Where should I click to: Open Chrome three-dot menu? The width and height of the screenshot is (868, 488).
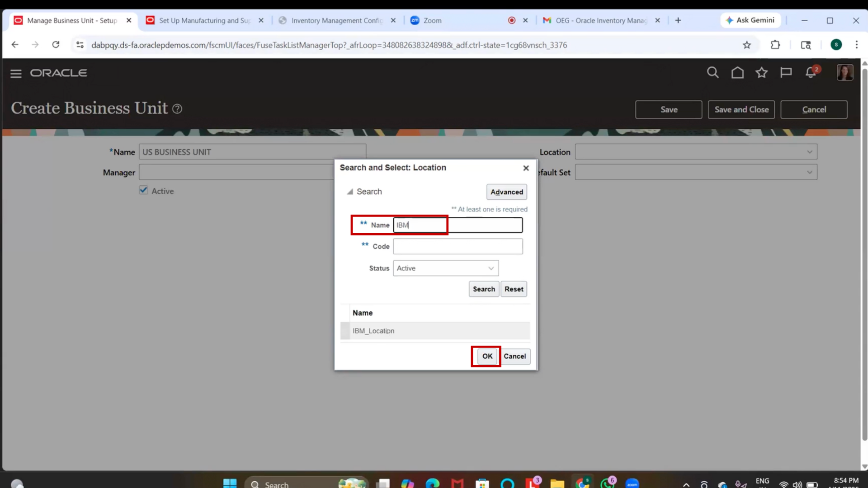click(x=856, y=45)
